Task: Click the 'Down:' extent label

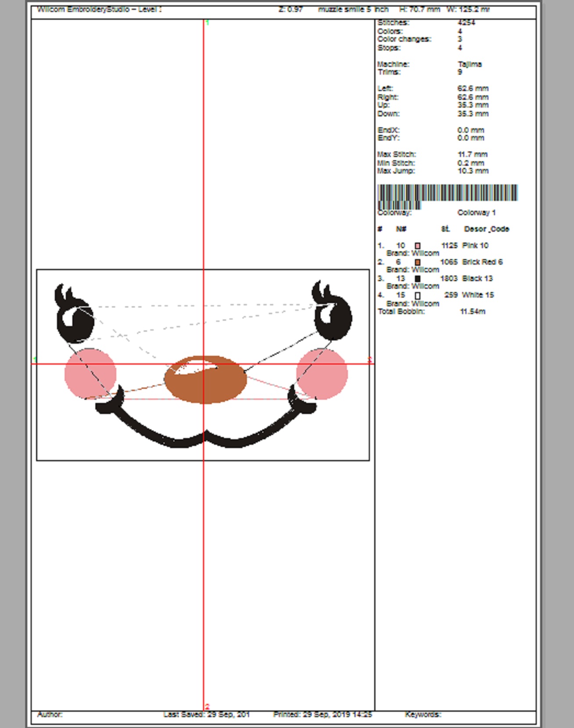Action: pyautogui.click(x=388, y=114)
